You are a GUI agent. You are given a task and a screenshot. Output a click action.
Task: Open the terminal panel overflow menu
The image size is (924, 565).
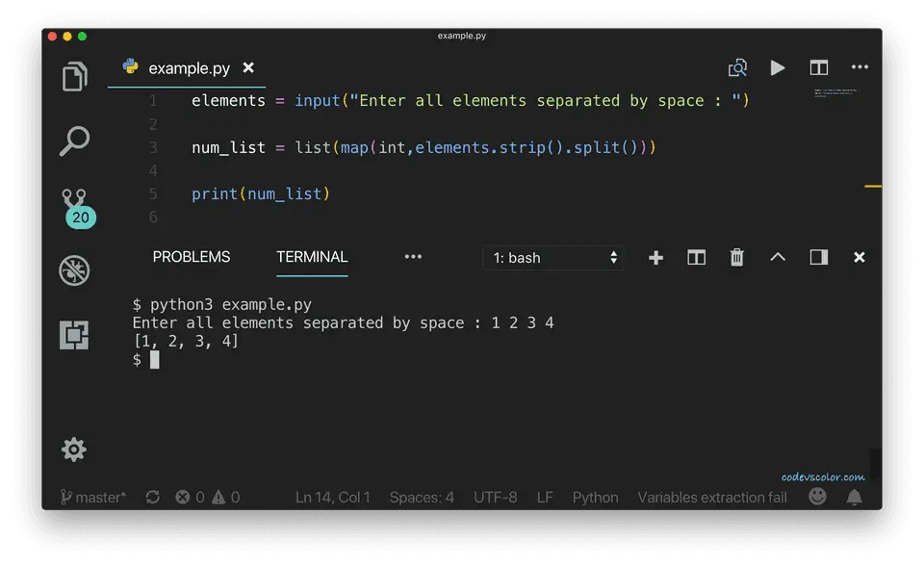[x=413, y=257]
